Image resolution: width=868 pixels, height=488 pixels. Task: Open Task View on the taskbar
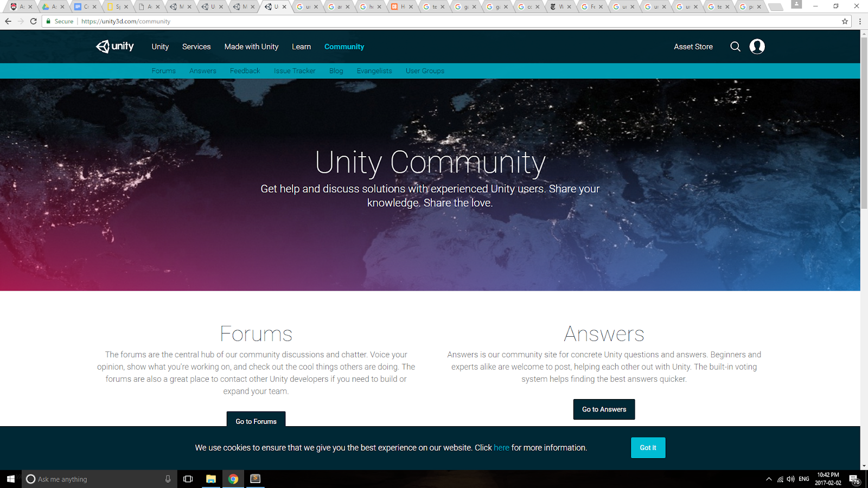coord(188,479)
